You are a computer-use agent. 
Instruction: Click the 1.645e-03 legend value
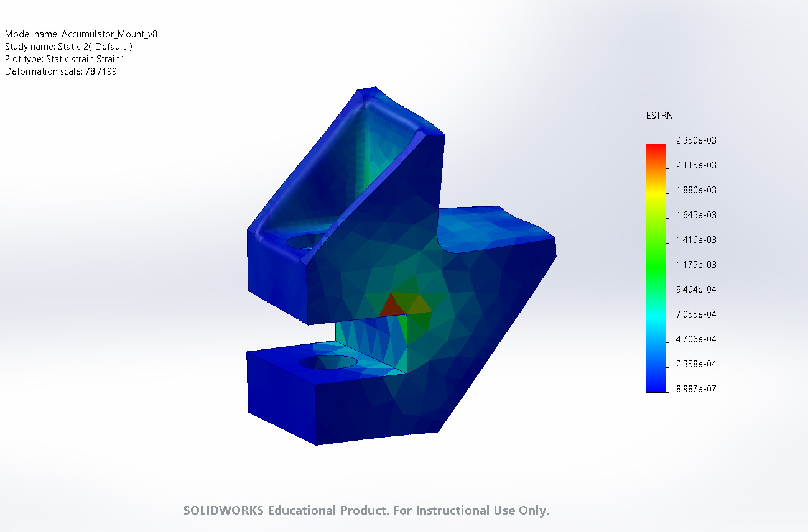coord(696,215)
